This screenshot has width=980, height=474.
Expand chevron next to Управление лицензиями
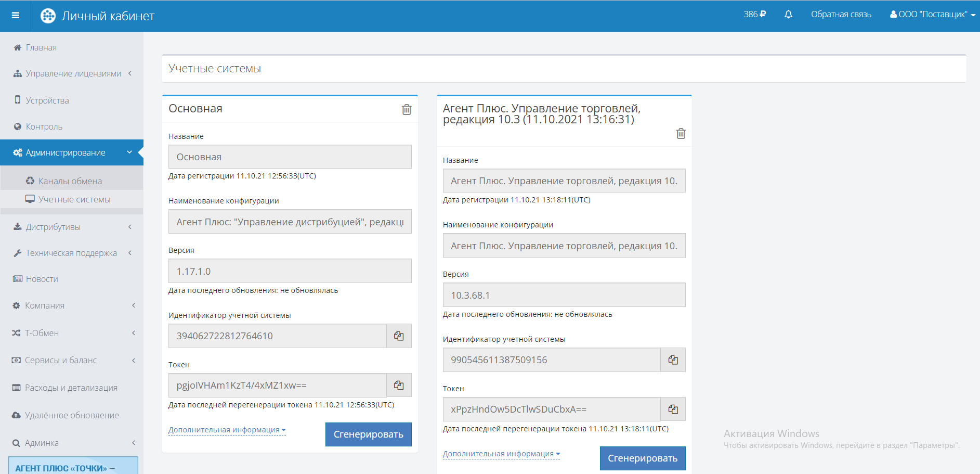[130, 73]
